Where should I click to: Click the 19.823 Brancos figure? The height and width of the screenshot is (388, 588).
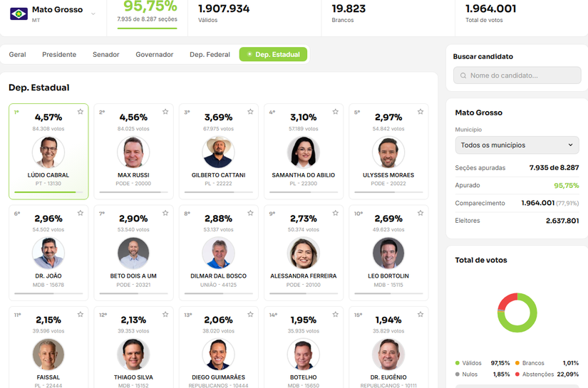point(349,9)
